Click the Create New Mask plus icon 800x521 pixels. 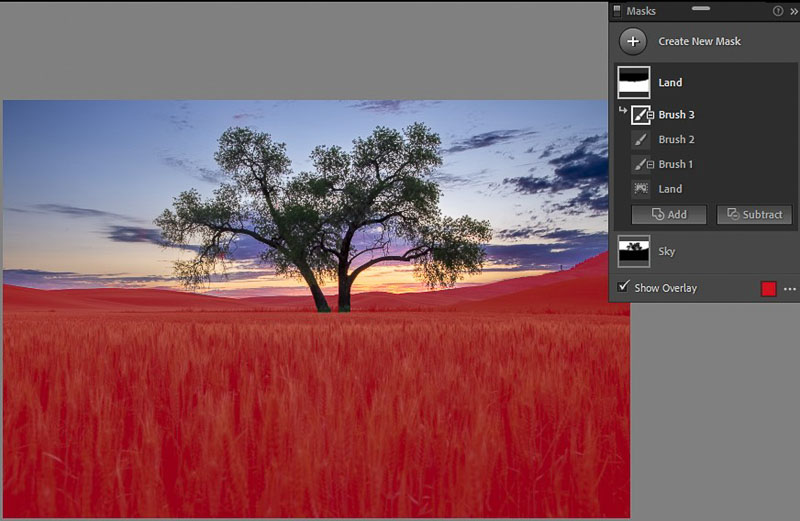click(632, 42)
